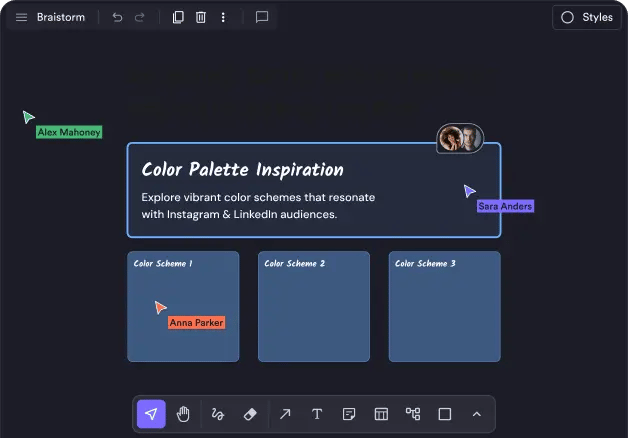This screenshot has width=628, height=438.
Task: Duplicate selection with the copy icon
Action: pos(178,17)
